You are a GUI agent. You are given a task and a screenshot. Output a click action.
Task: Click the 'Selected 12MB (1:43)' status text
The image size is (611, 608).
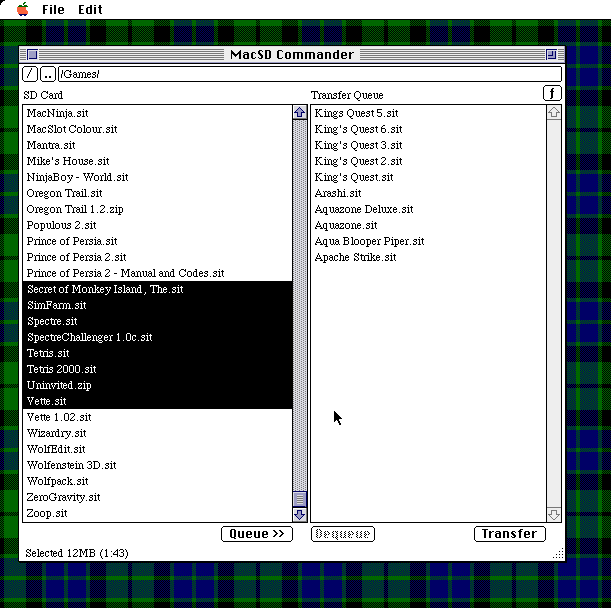tap(77, 553)
